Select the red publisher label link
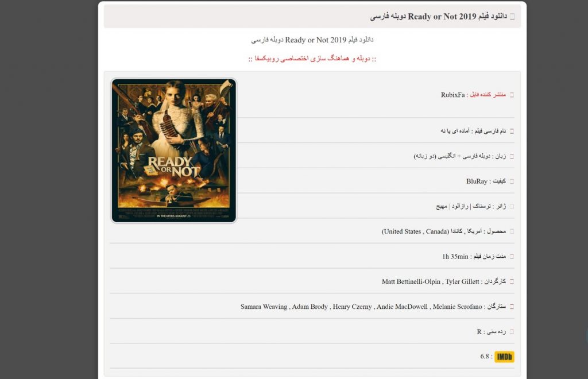The width and height of the screenshot is (588, 379). 488,95
